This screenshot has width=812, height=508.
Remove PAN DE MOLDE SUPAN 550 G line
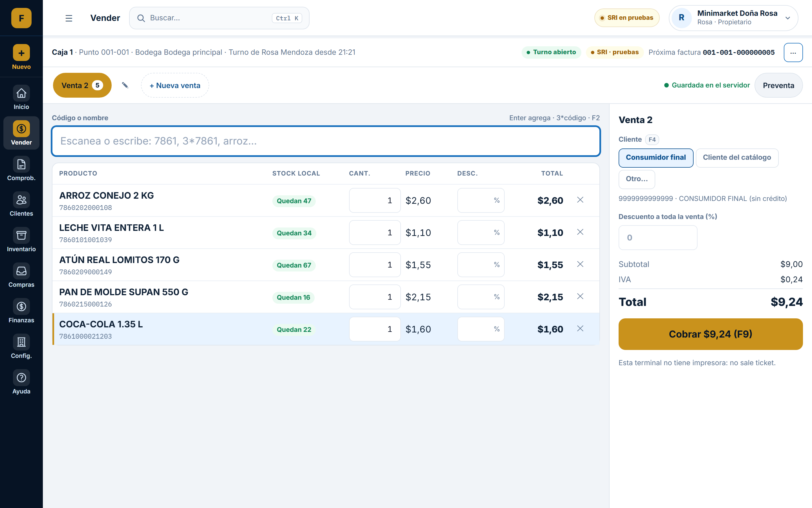click(x=580, y=296)
